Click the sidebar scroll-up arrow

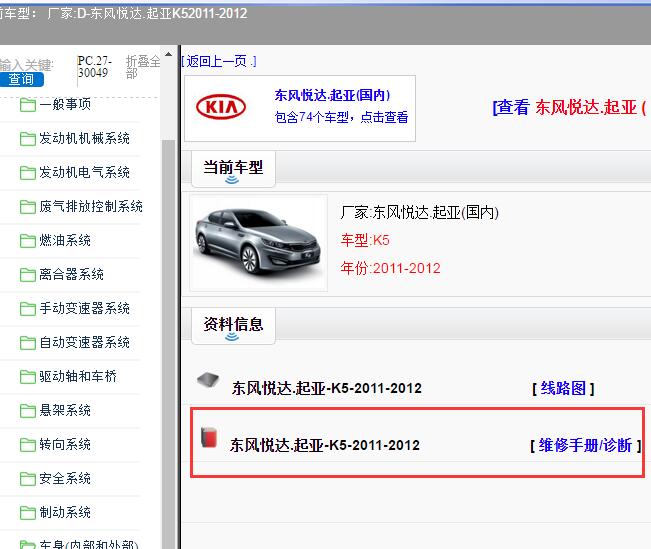coord(168,54)
